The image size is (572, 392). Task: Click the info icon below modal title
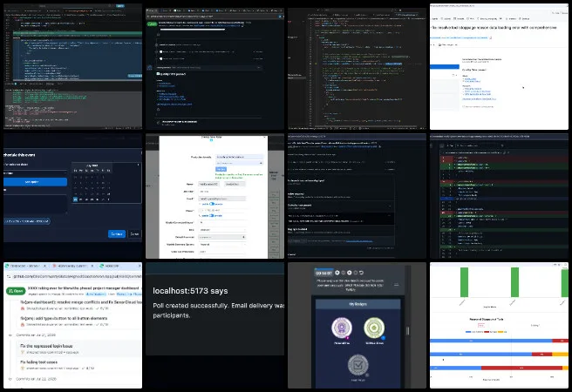[211, 140]
